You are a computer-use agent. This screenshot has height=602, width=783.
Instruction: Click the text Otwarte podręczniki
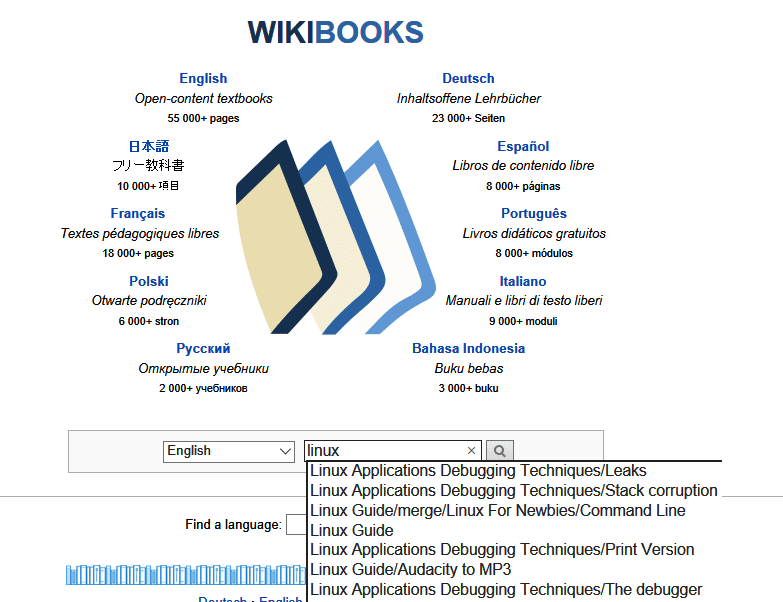coord(149,301)
